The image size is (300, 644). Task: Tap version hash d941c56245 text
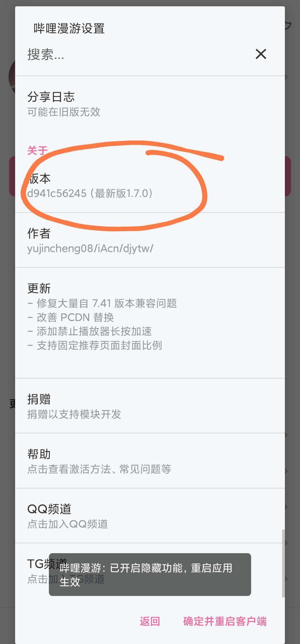57,193
